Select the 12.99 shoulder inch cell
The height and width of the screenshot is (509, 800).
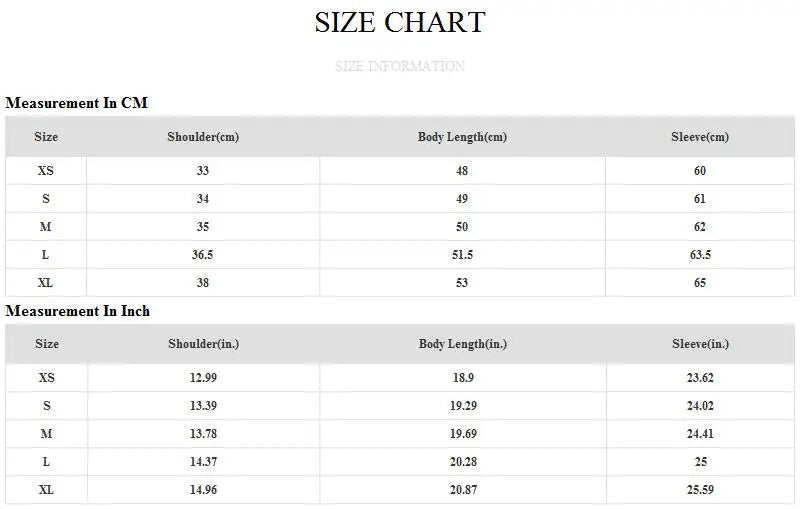[203, 378]
